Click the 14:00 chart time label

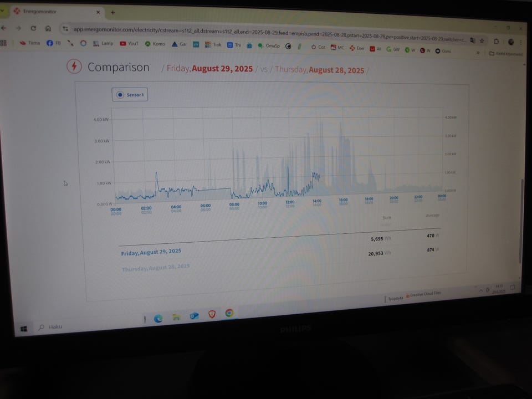tap(316, 201)
